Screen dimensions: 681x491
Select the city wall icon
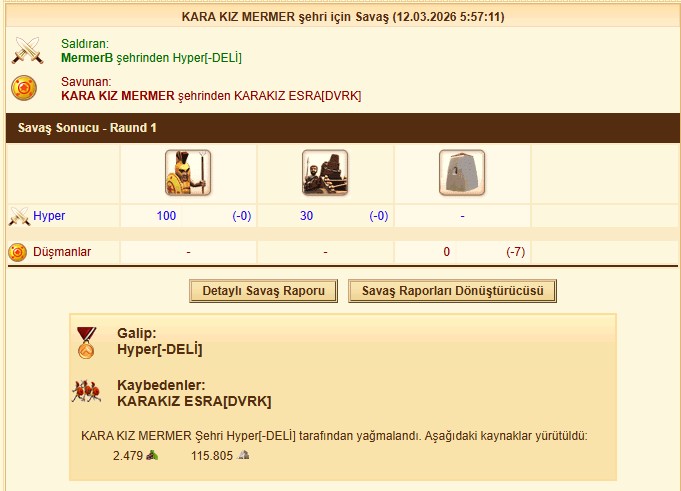462,173
